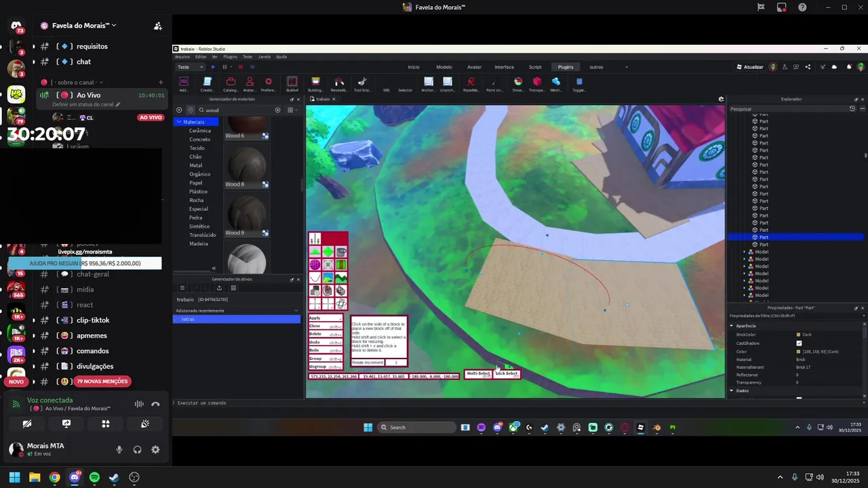Open the Build v4 plugin
This screenshot has width=868, height=488.
[292, 84]
